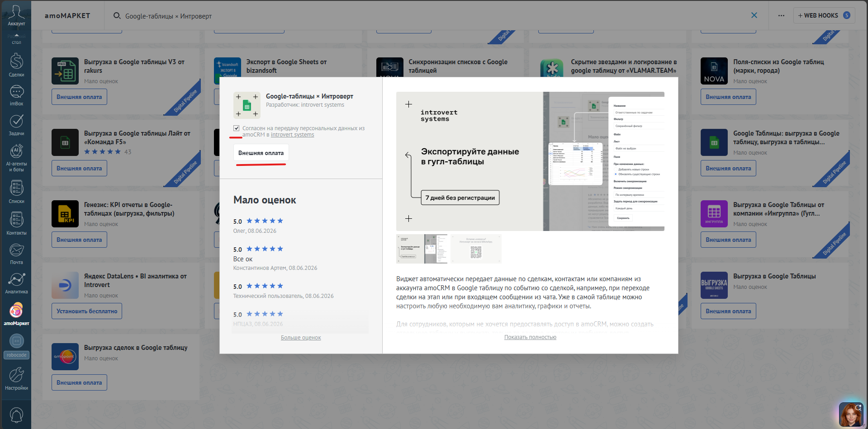Open Синхронизации списков с Google таблицей
This screenshot has height=429, width=868.
coord(458,66)
